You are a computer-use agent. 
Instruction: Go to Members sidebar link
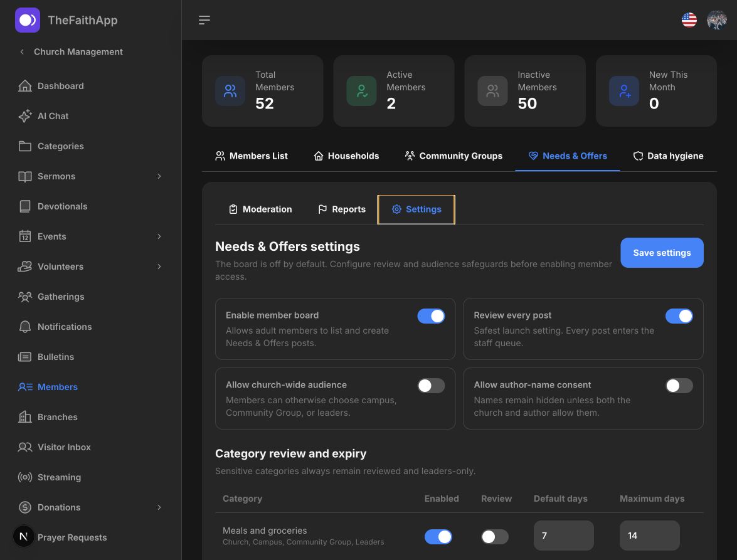pyautogui.click(x=57, y=387)
